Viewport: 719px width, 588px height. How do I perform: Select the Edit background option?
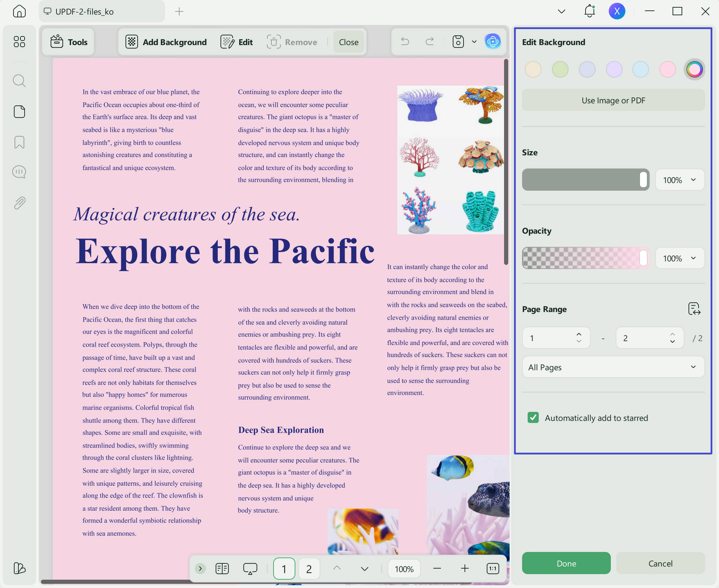(237, 42)
